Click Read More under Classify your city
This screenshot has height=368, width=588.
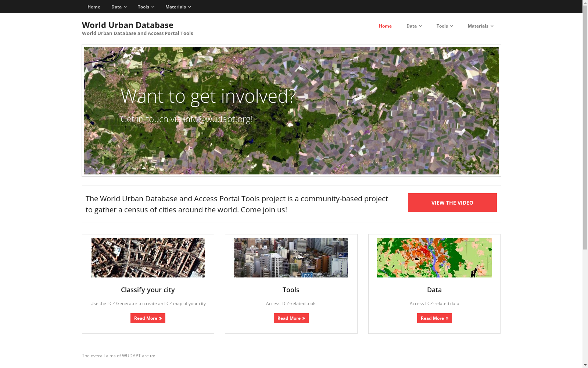pyautogui.click(x=148, y=318)
